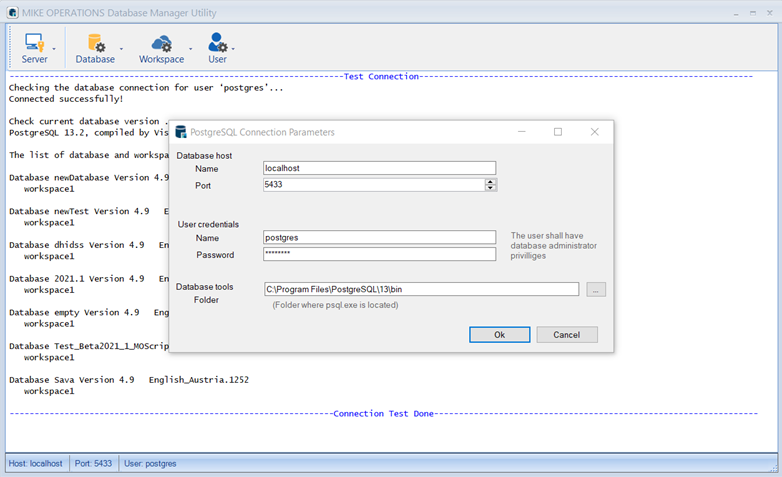Maximize the PostgreSQL Connection Parameters dialog

coord(558,132)
